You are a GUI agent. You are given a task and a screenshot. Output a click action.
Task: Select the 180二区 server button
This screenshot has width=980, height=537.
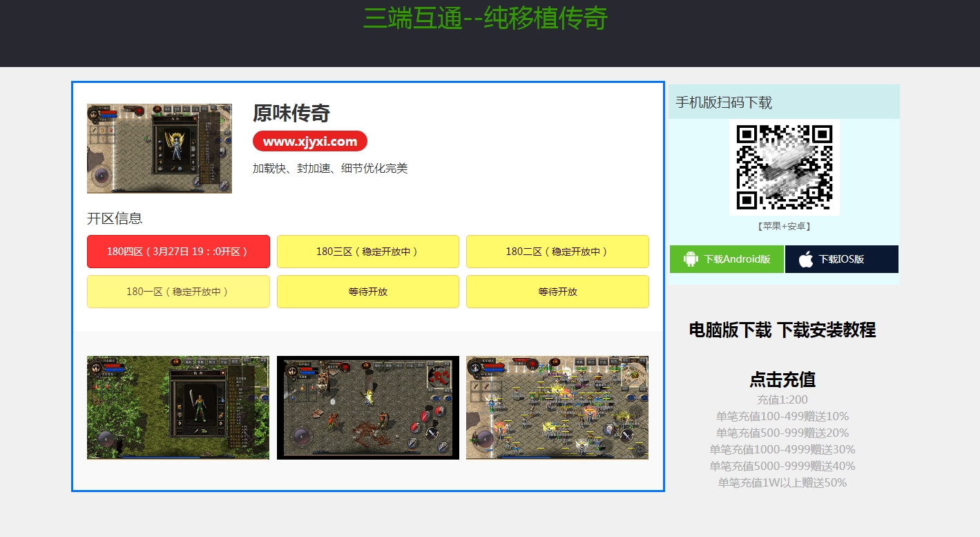[557, 252]
